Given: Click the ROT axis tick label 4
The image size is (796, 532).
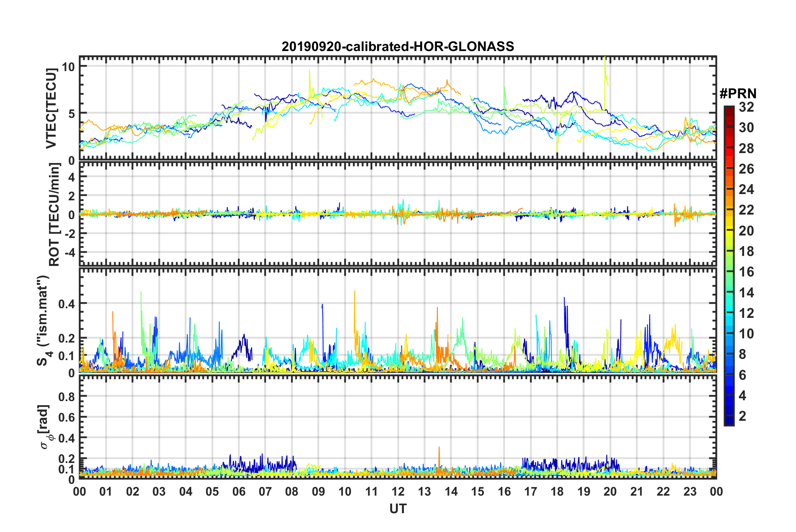Looking at the screenshot, I should tap(72, 177).
